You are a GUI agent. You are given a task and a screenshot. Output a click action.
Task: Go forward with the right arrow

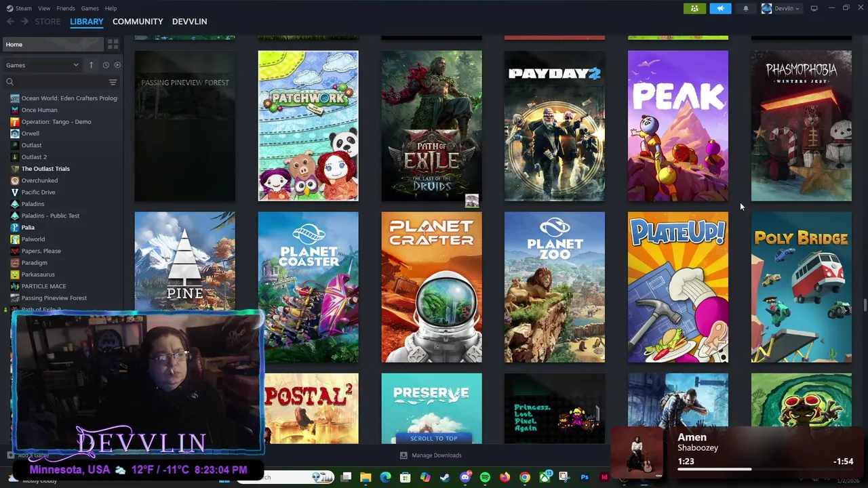(24, 22)
